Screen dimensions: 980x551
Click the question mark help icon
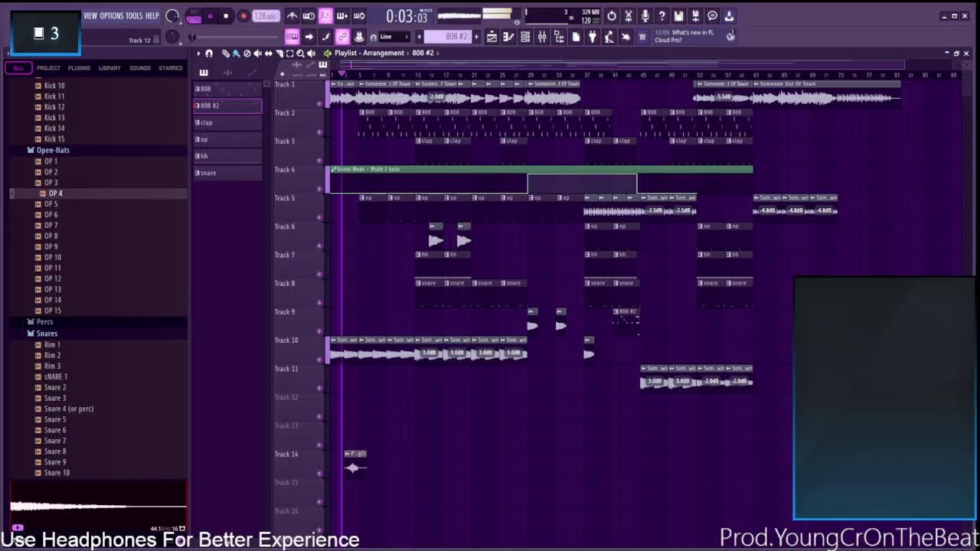coord(661,16)
